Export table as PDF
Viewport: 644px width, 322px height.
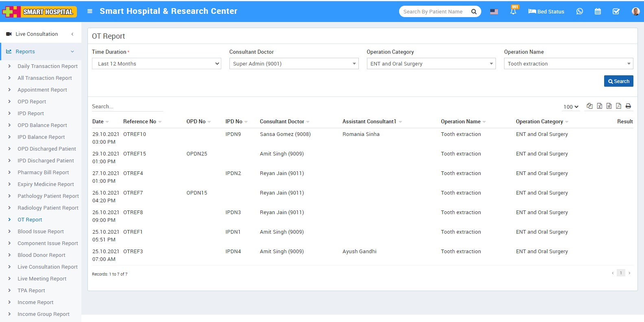618,106
